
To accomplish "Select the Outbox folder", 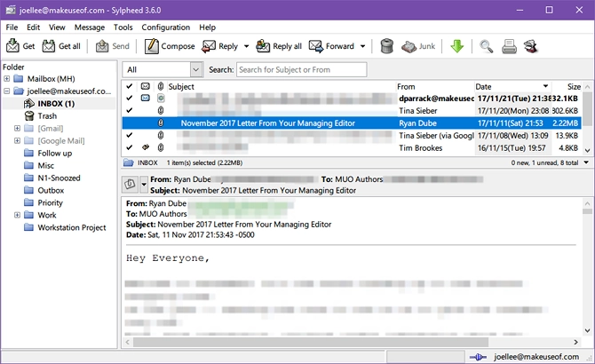I will point(51,190).
